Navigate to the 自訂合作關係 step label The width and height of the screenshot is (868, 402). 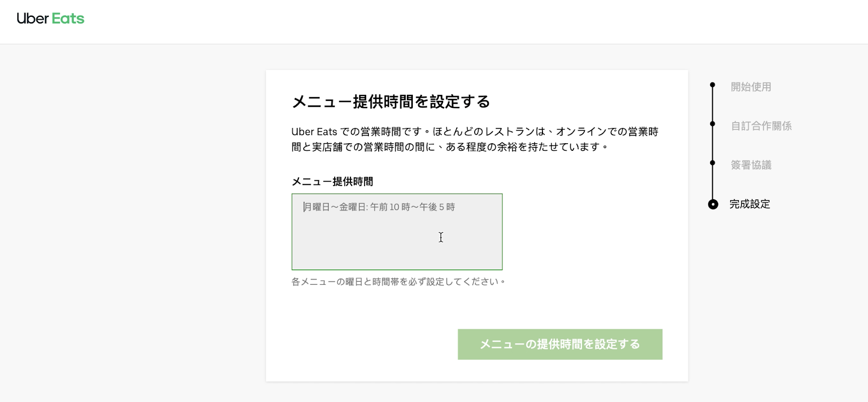tap(761, 126)
